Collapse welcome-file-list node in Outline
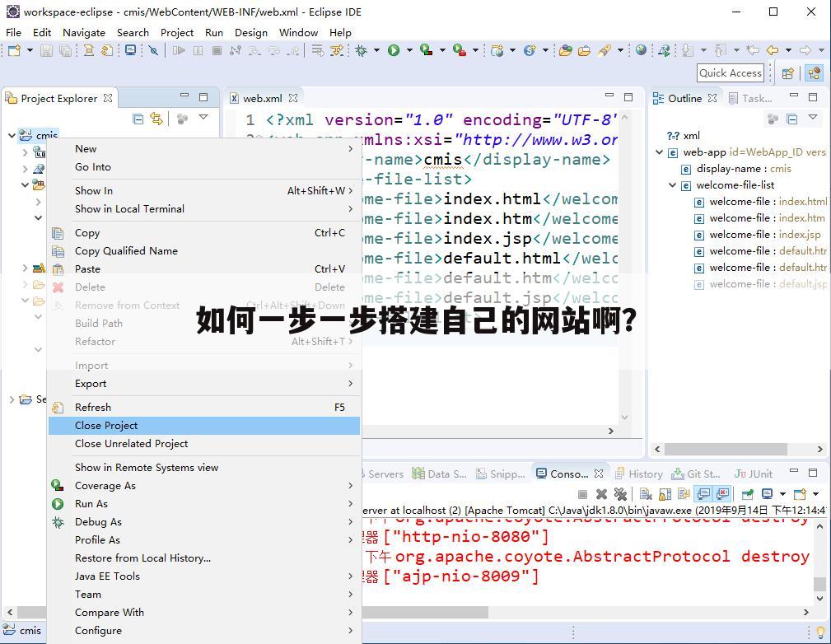 [672, 185]
